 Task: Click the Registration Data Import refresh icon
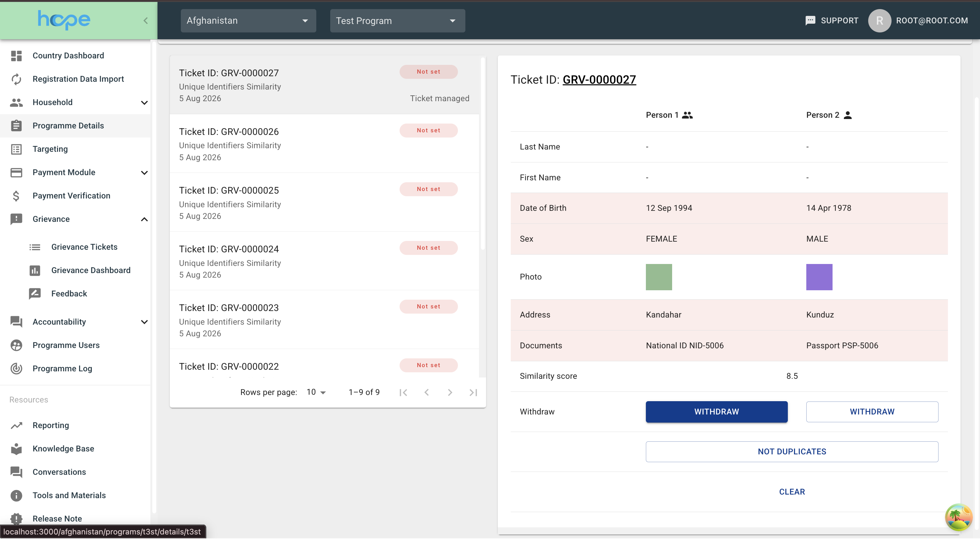coord(16,79)
